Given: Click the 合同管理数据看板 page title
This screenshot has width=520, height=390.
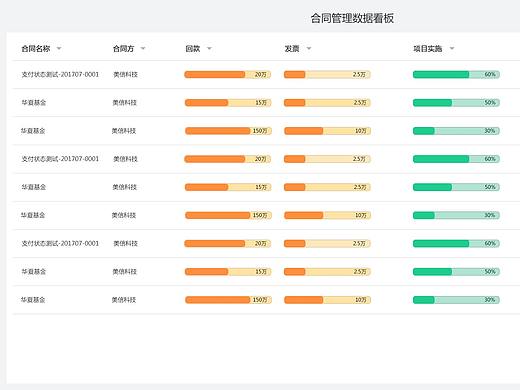Looking at the screenshot, I should [x=352, y=18].
